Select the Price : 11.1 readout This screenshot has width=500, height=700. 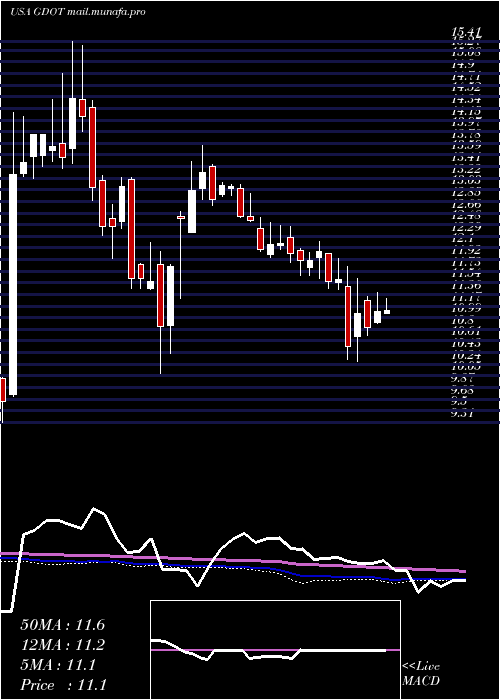[x=63, y=684]
